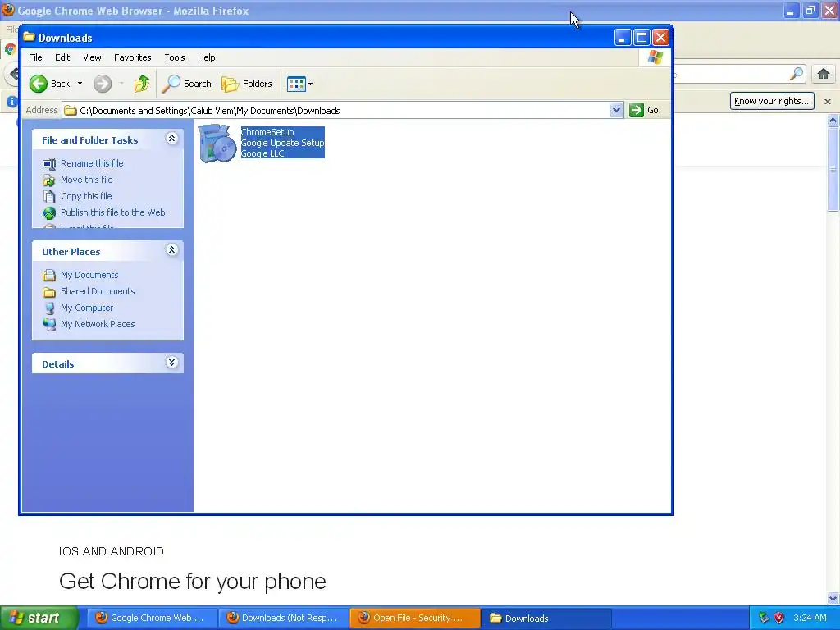Expand the Details panel
This screenshot has width=840, height=630.
pos(171,363)
